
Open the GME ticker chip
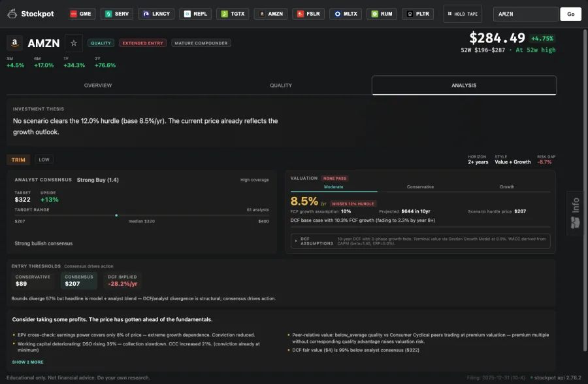82,14
